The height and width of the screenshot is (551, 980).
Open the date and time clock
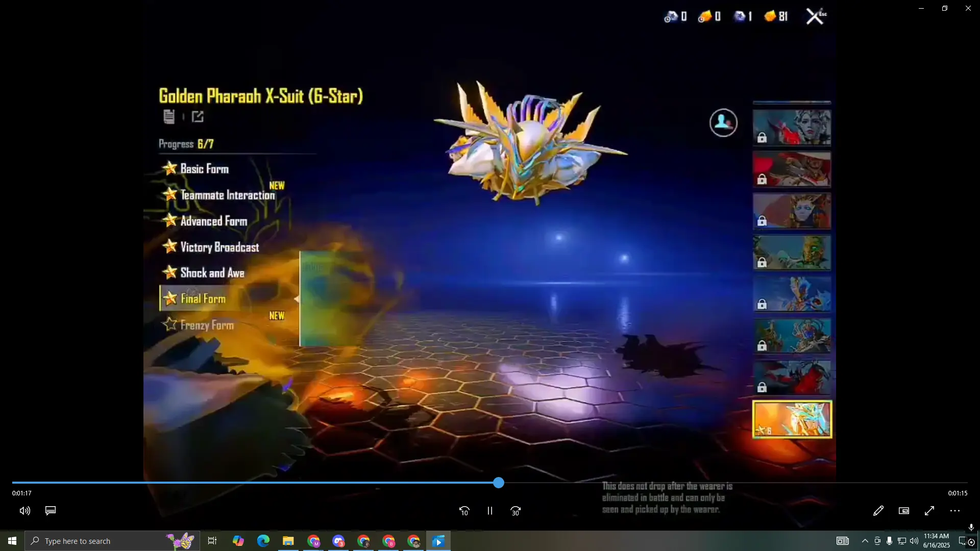[x=936, y=541]
